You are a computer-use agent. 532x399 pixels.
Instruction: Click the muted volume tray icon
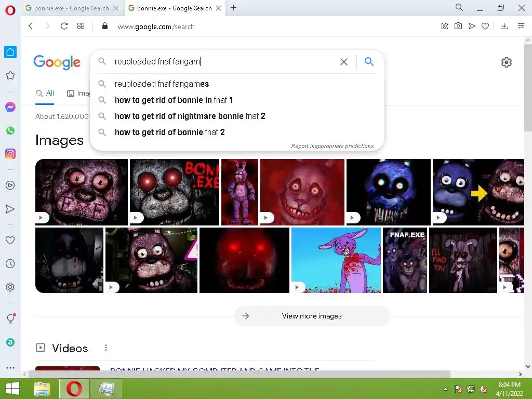(x=483, y=389)
